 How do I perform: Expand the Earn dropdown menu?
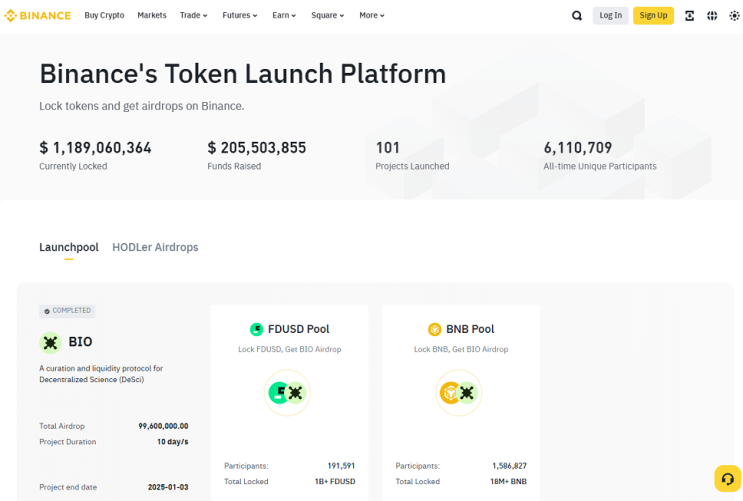click(x=284, y=15)
